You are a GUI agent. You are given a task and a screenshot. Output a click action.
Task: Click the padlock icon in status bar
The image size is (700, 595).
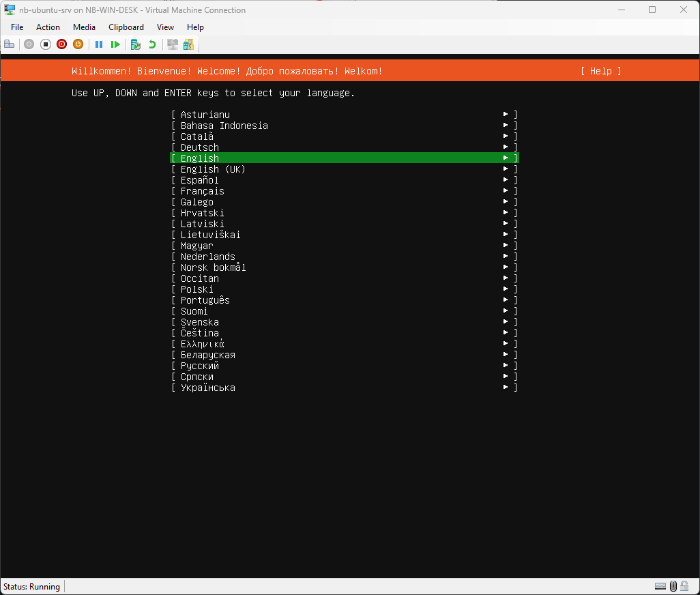684,586
